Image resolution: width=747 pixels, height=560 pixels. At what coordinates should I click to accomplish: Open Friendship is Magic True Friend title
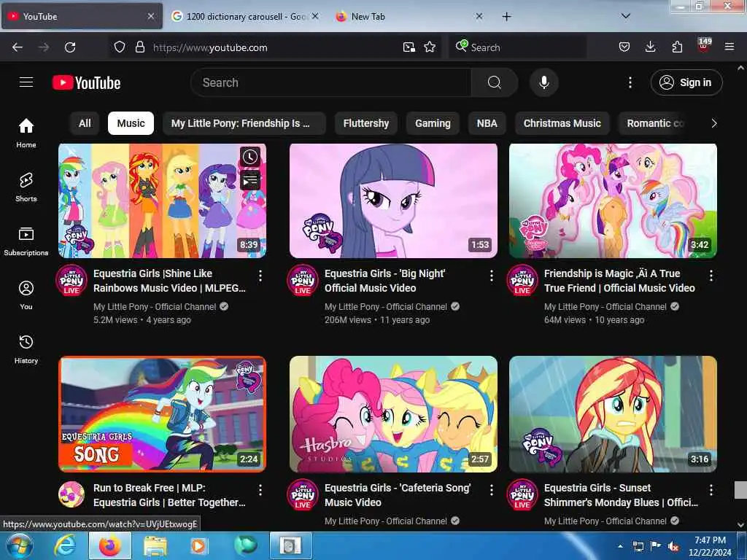pos(619,281)
